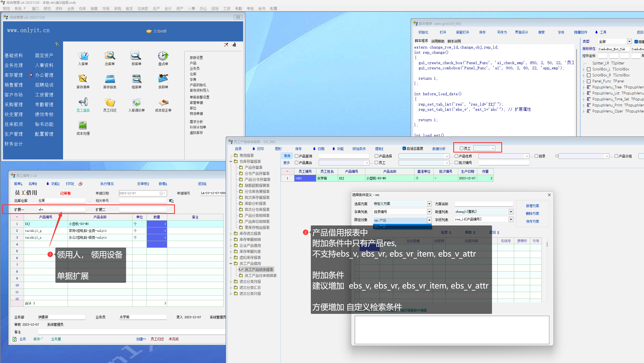Image resolution: width=644 pixels, height=363 pixels.
Task: Open the 库存报表 icon
Action: pos(110,79)
